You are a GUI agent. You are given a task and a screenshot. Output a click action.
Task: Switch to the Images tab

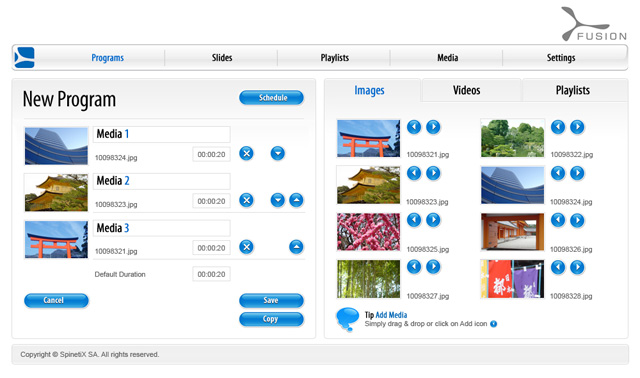click(369, 90)
